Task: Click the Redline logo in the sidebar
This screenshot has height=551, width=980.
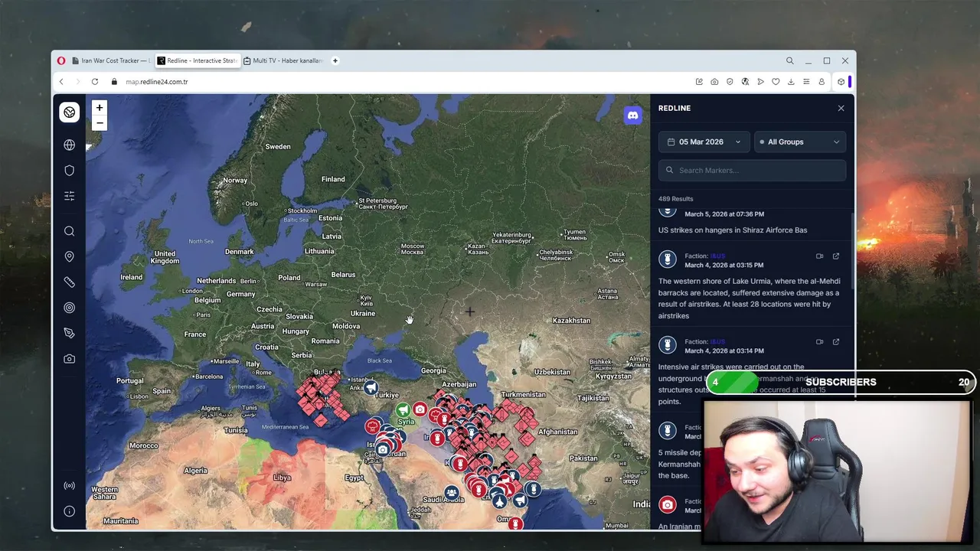Action: pos(69,112)
